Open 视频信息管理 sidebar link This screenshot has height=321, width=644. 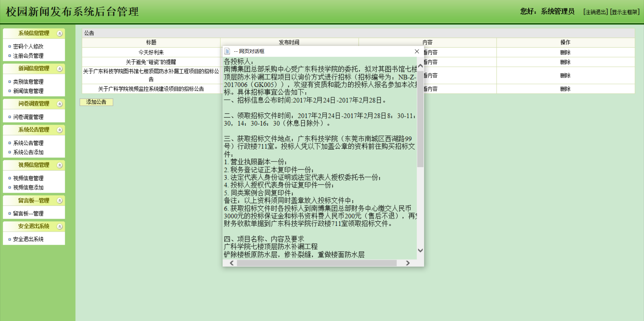[x=28, y=178]
